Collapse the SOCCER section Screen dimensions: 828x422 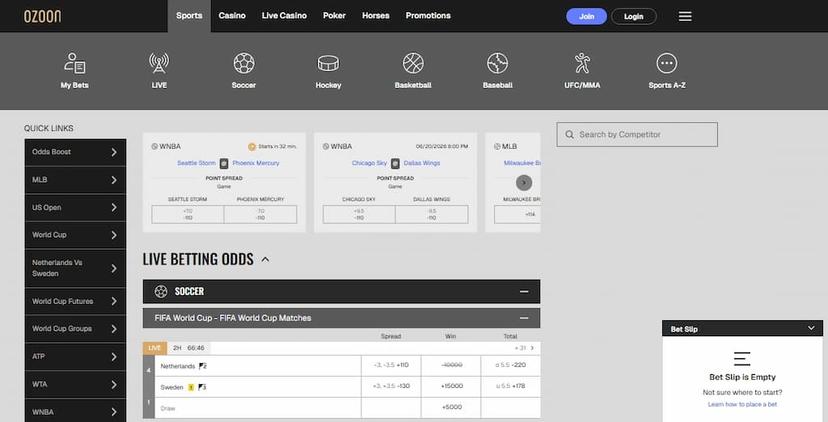click(x=524, y=292)
